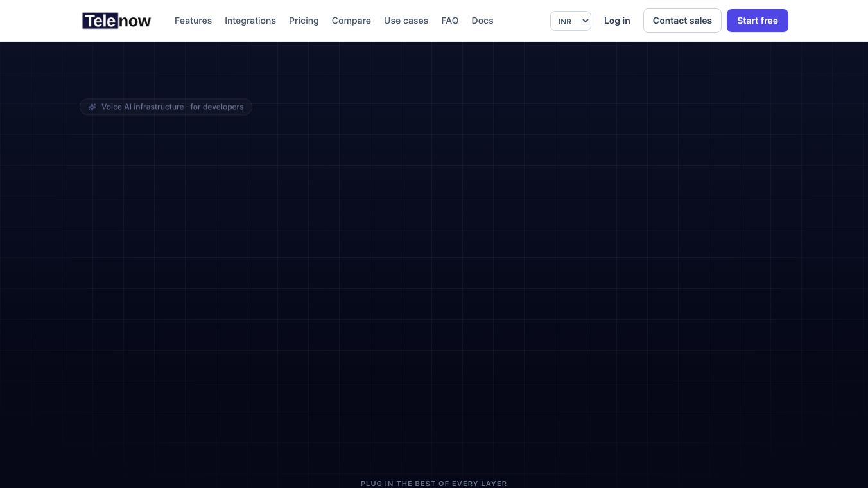This screenshot has height=488, width=868.
Task: Click the chevron arrow on the currency dropdown
Action: 585,21
